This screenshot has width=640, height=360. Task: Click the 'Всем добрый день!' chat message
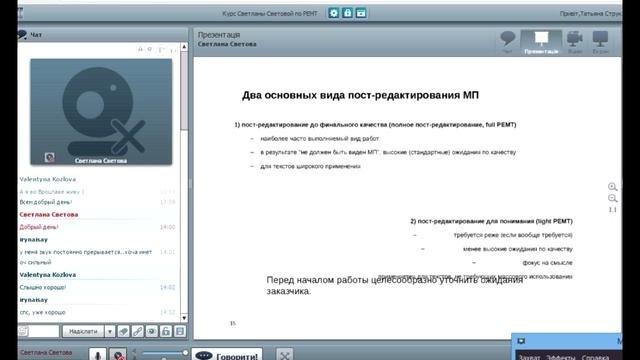46,202
